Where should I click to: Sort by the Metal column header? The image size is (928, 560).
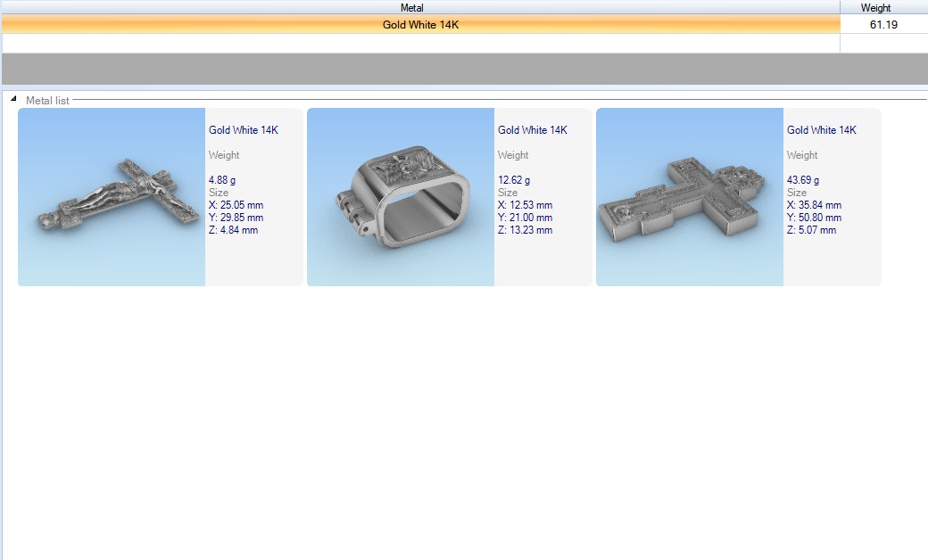[x=418, y=7]
